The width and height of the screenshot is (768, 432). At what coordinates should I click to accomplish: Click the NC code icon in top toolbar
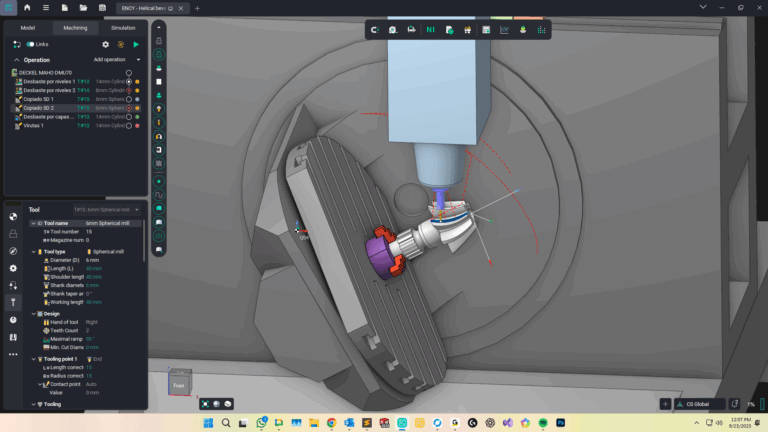(430, 30)
